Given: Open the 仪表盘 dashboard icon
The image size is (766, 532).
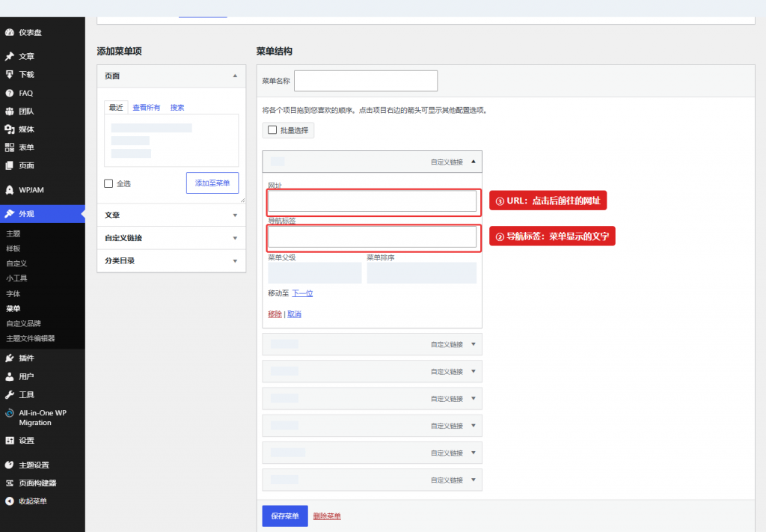Looking at the screenshot, I should pos(9,33).
